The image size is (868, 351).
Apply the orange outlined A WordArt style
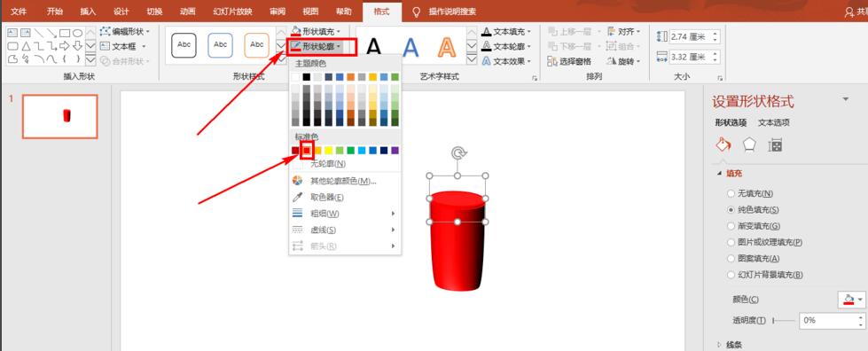pyautogui.click(x=447, y=48)
